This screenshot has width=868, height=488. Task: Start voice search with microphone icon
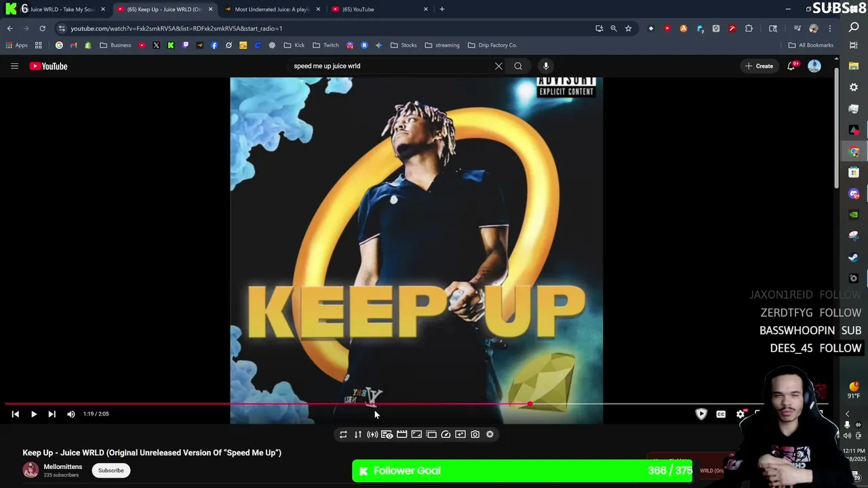point(546,66)
